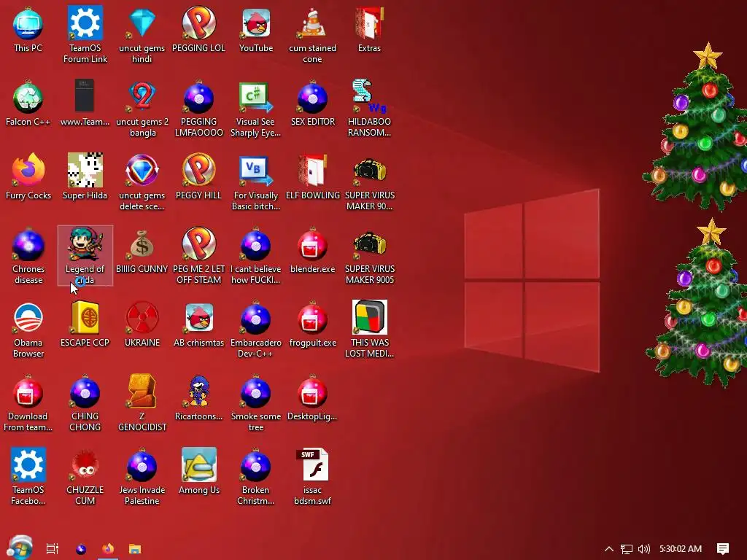Screen dimensions: 747x560
Task: Open the This PC desktop icon
Action: tap(28, 29)
